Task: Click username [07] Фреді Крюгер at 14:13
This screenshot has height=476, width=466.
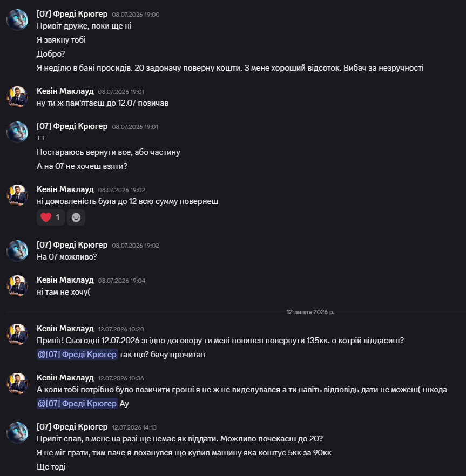Action: 72,427
